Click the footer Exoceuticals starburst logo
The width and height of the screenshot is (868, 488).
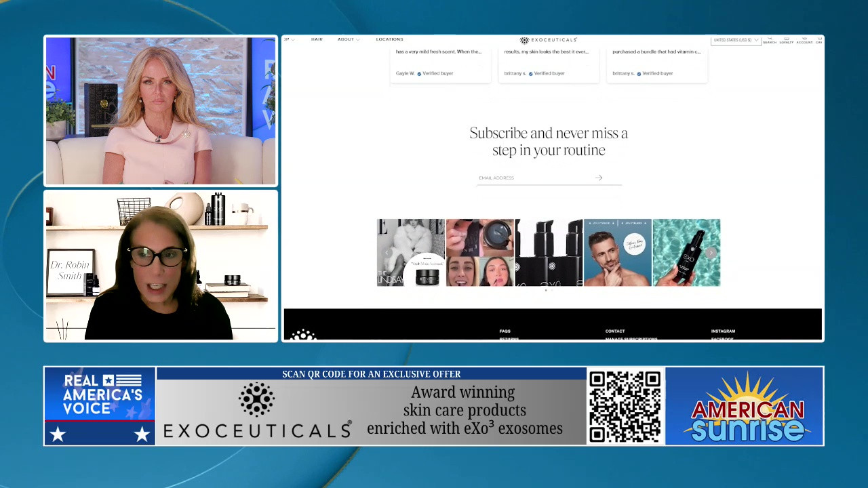pyautogui.click(x=303, y=334)
